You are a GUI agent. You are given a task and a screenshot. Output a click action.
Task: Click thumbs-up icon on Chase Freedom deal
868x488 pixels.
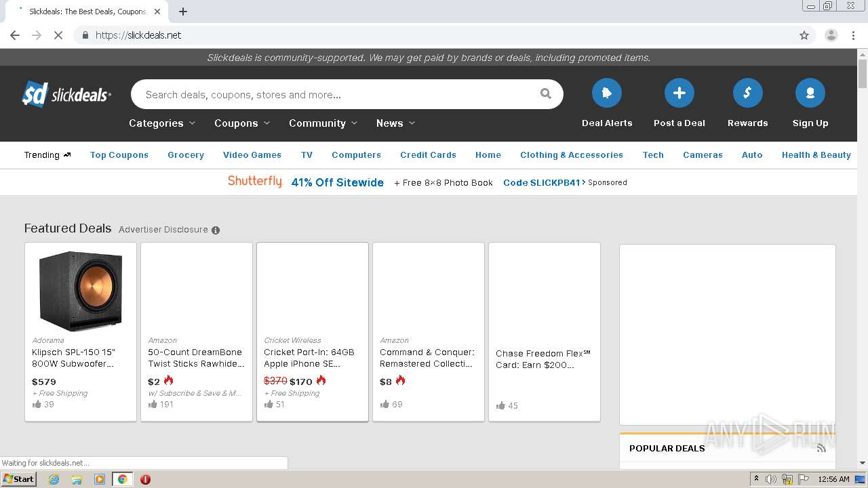pyautogui.click(x=500, y=405)
